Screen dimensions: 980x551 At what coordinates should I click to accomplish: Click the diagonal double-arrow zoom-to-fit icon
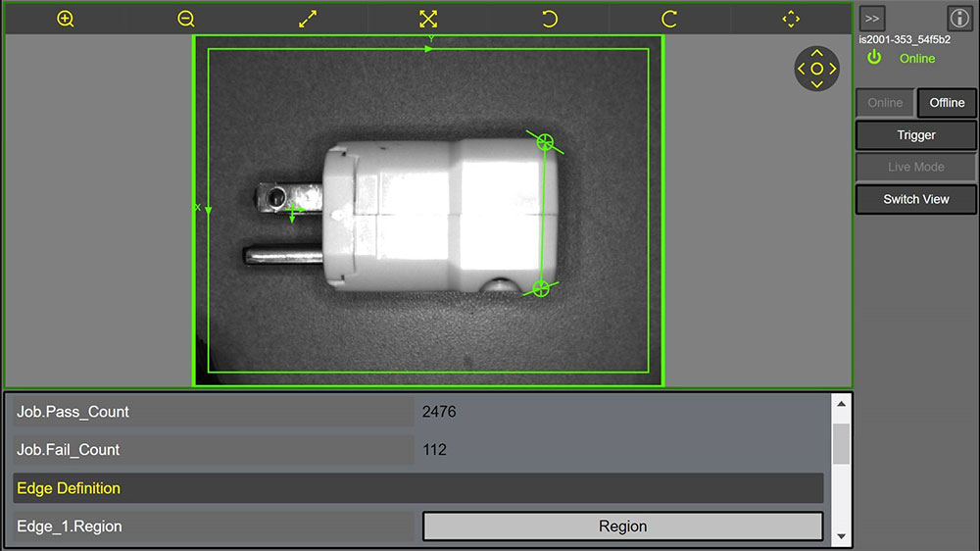[x=308, y=19]
